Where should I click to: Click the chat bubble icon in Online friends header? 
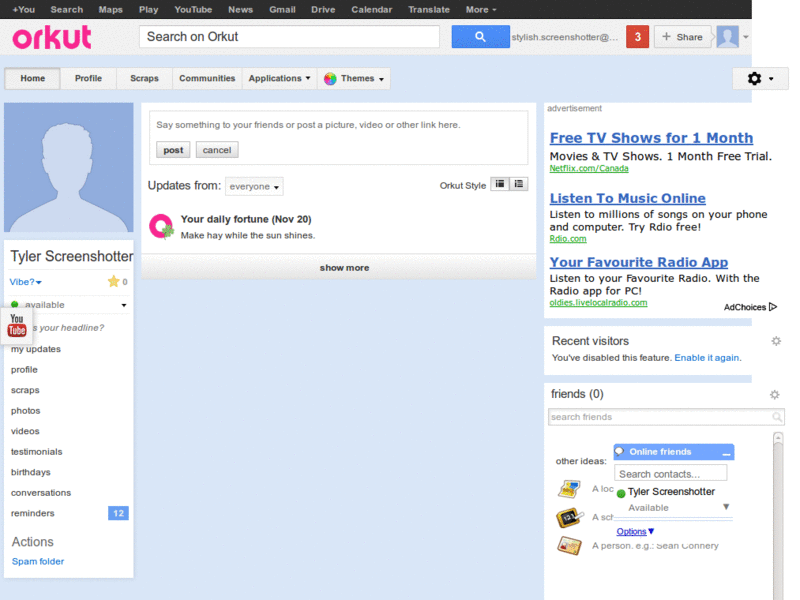click(619, 452)
